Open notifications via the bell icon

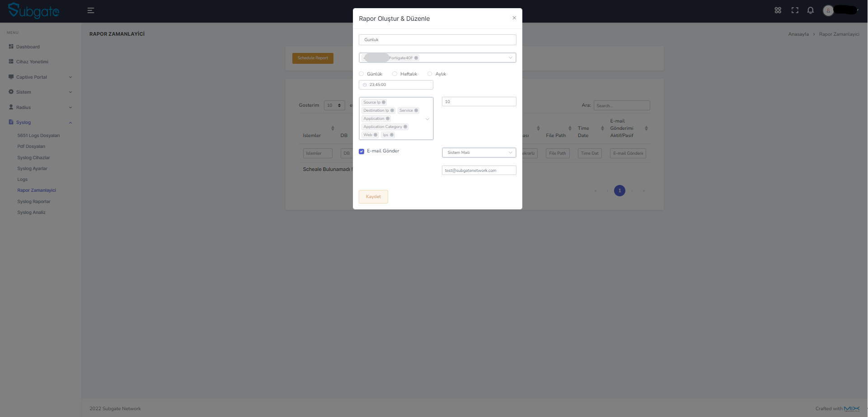(x=810, y=10)
